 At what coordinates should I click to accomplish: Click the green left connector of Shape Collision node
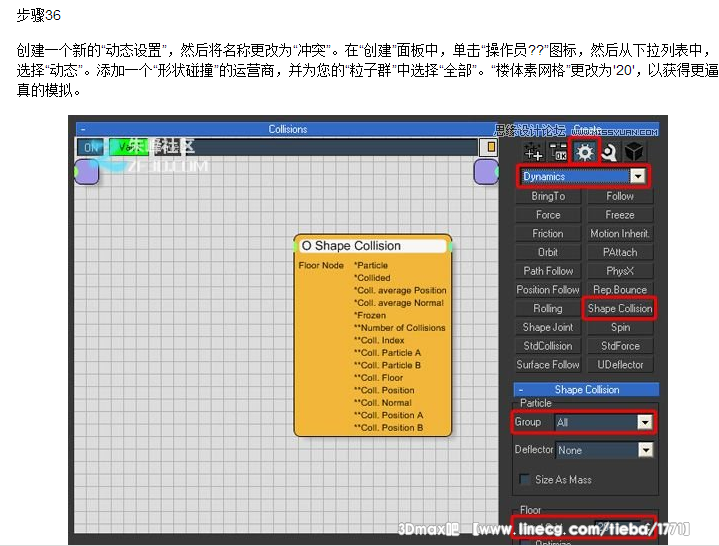click(x=295, y=247)
